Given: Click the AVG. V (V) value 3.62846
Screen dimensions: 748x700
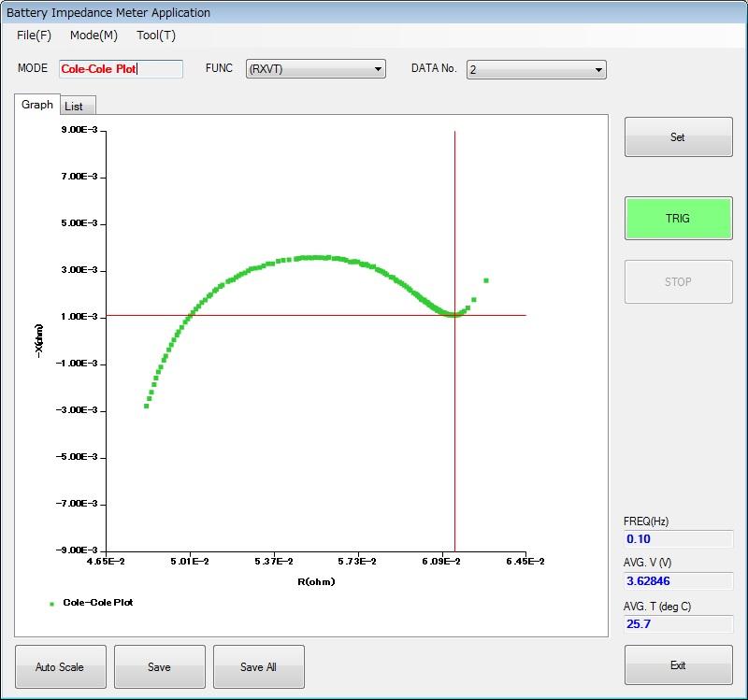Looking at the screenshot, I should [x=678, y=581].
